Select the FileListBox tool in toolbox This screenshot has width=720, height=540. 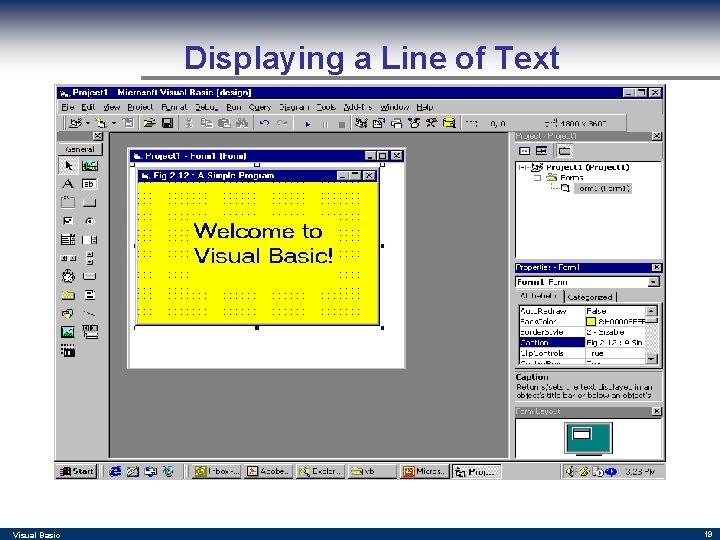click(90, 295)
